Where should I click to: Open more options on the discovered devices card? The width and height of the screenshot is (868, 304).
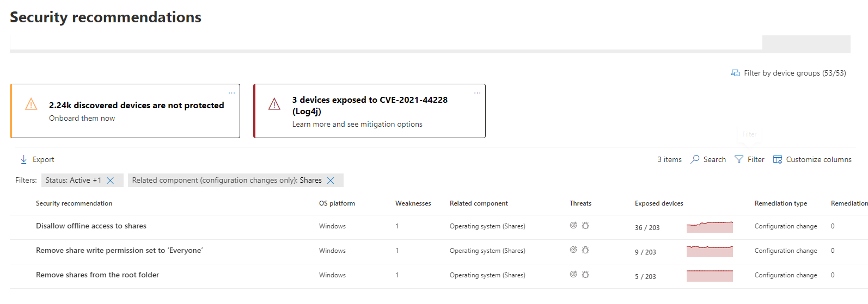click(x=231, y=93)
